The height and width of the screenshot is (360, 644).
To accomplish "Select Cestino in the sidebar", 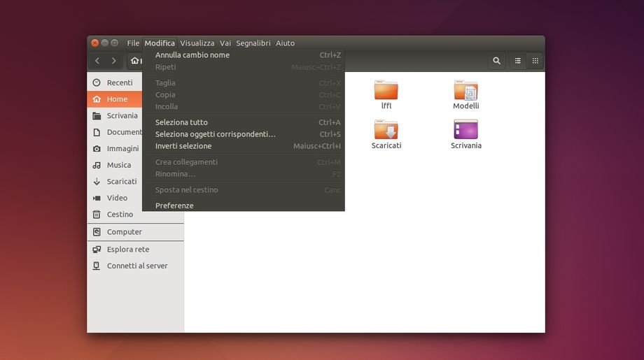I will [120, 215].
